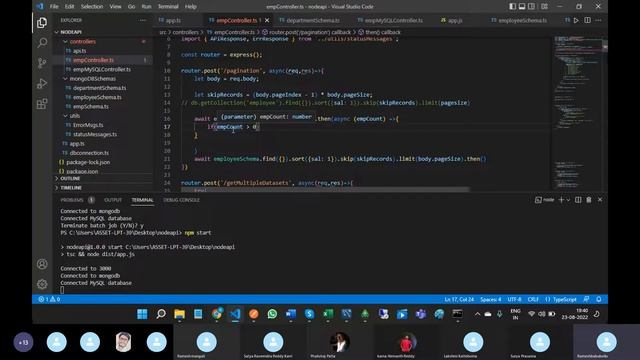The image size is (640, 360).
Task: Open the Accounts menu in the activity bar
Action: click(x=42, y=264)
